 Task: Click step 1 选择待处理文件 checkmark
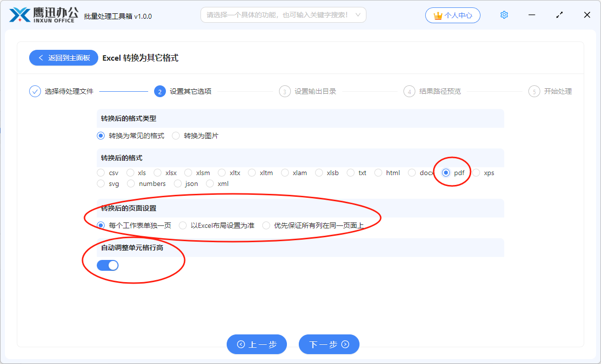(35, 91)
